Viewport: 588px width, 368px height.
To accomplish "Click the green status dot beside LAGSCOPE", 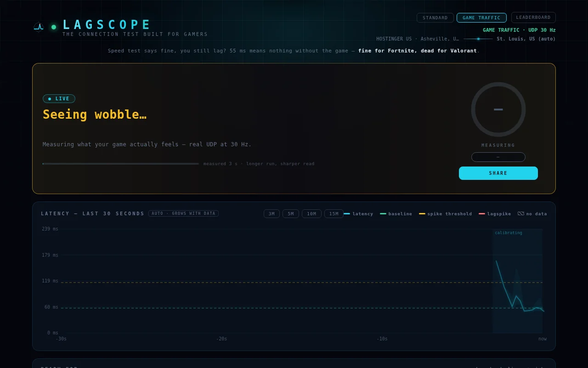I will 54,27.
